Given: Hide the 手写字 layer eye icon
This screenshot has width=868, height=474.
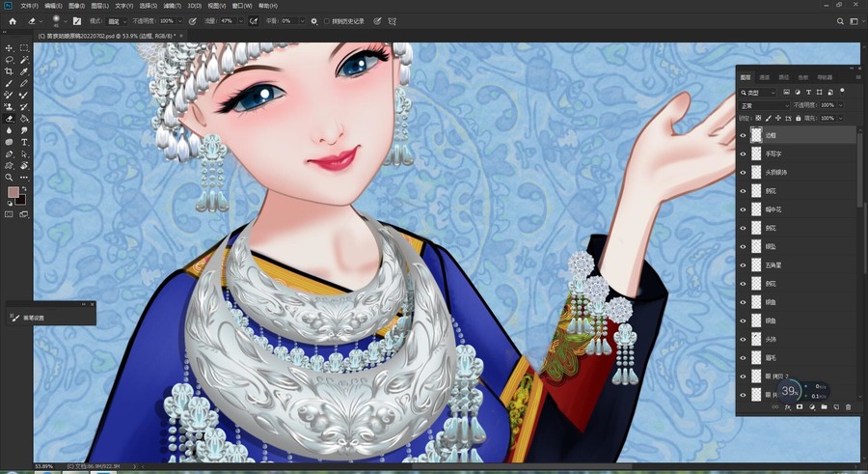Looking at the screenshot, I should coord(743,153).
